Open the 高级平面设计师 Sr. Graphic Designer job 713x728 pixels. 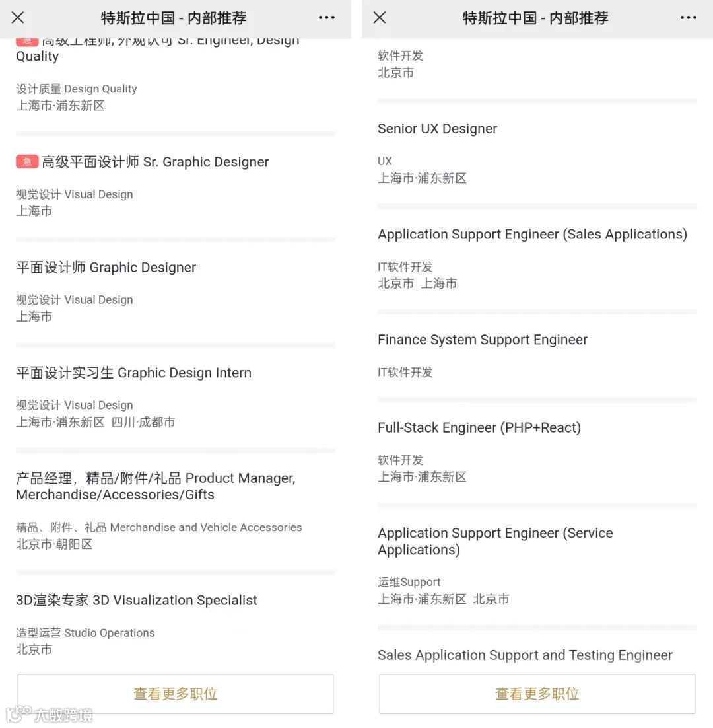point(155,162)
